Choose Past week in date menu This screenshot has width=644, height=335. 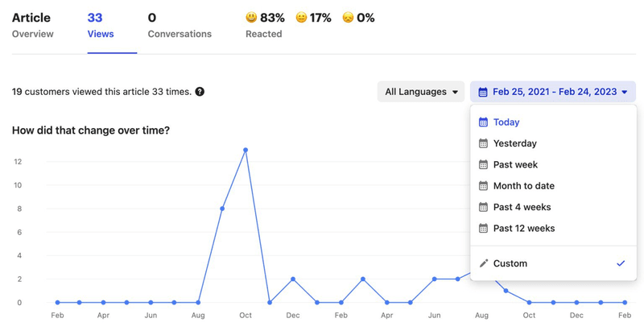pyautogui.click(x=515, y=165)
